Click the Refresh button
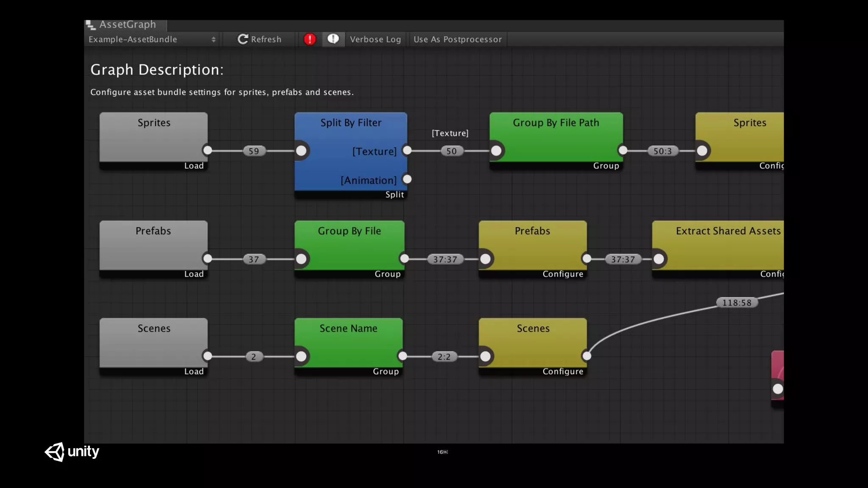Screen dimensions: 868x488 tap(259, 39)
